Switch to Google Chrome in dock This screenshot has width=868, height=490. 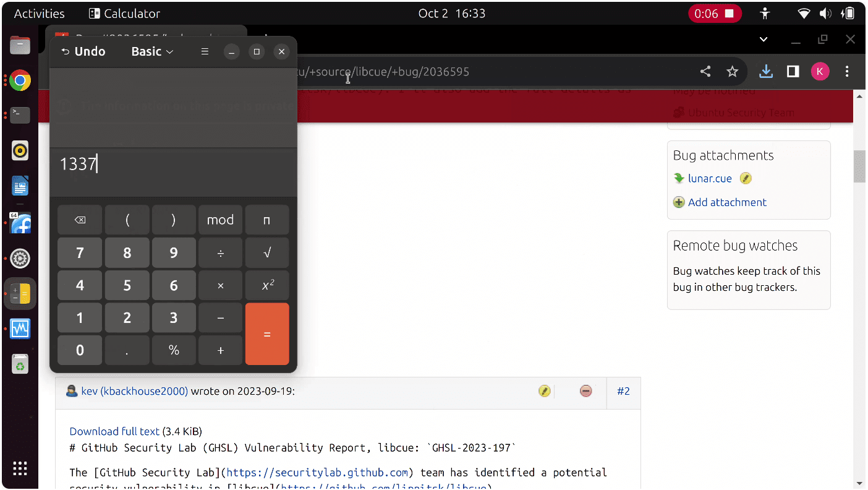click(20, 80)
